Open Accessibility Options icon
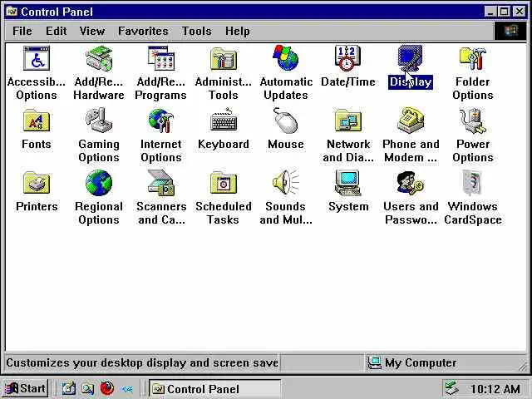Viewport: 532px width, 399px height. coord(37,58)
